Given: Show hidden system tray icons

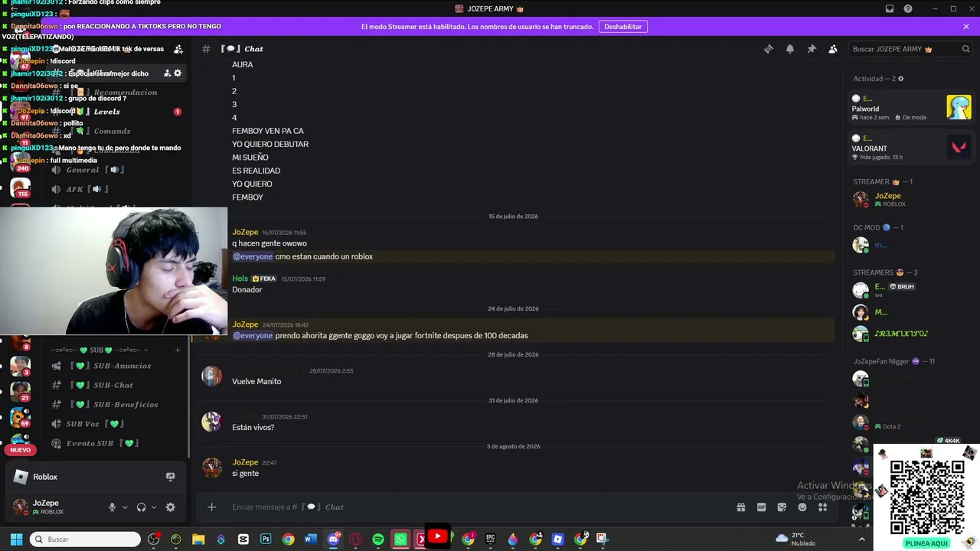Looking at the screenshot, I should pyautogui.click(x=862, y=540).
